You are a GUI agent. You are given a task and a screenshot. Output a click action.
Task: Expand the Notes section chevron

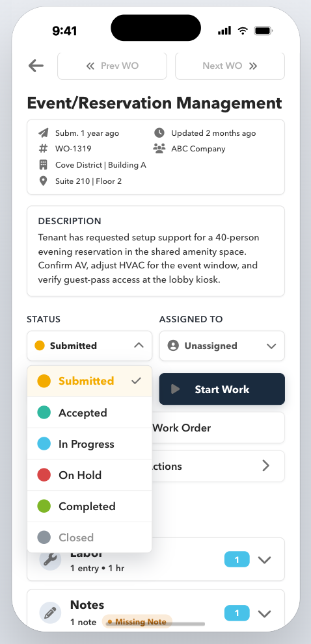[x=264, y=613]
